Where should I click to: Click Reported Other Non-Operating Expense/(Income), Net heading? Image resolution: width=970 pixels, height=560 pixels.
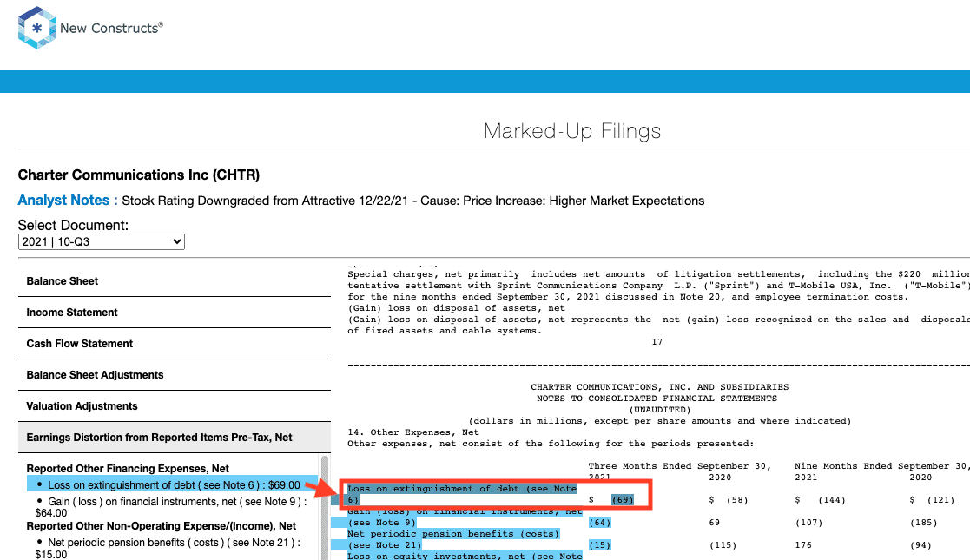[162, 526]
